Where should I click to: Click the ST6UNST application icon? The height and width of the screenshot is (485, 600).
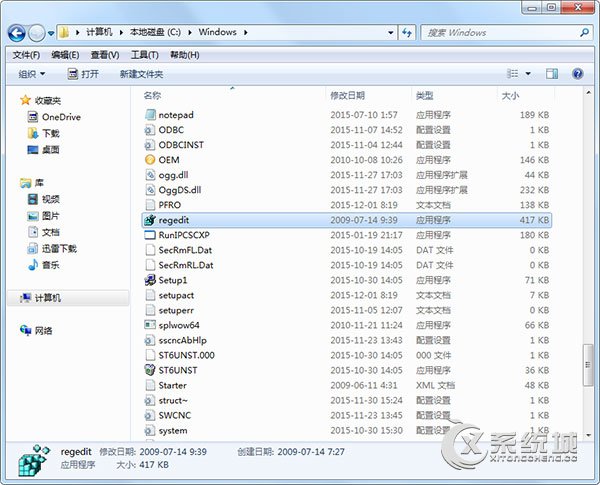150,370
